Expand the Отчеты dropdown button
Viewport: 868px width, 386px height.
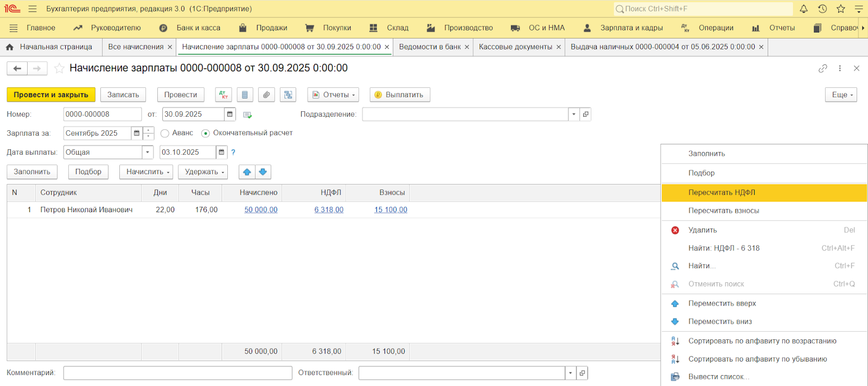pyautogui.click(x=333, y=94)
